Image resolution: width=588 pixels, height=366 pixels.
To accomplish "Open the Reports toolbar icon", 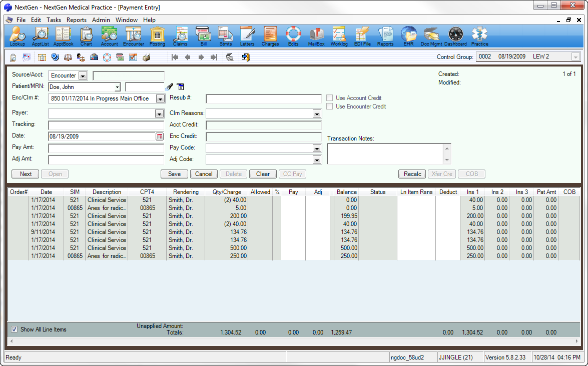I will tap(385, 36).
